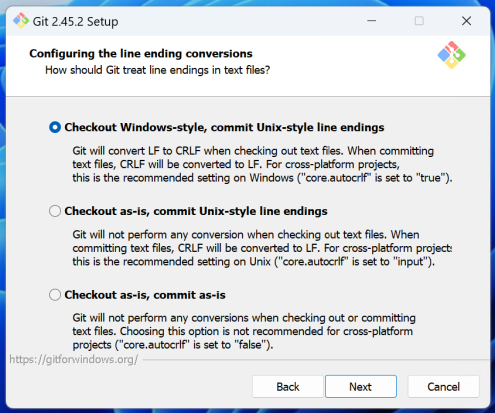This screenshot has height=413, width=495.
Task: Click the core.autocrlf "input" description paragraph
Action: point(262,248)
